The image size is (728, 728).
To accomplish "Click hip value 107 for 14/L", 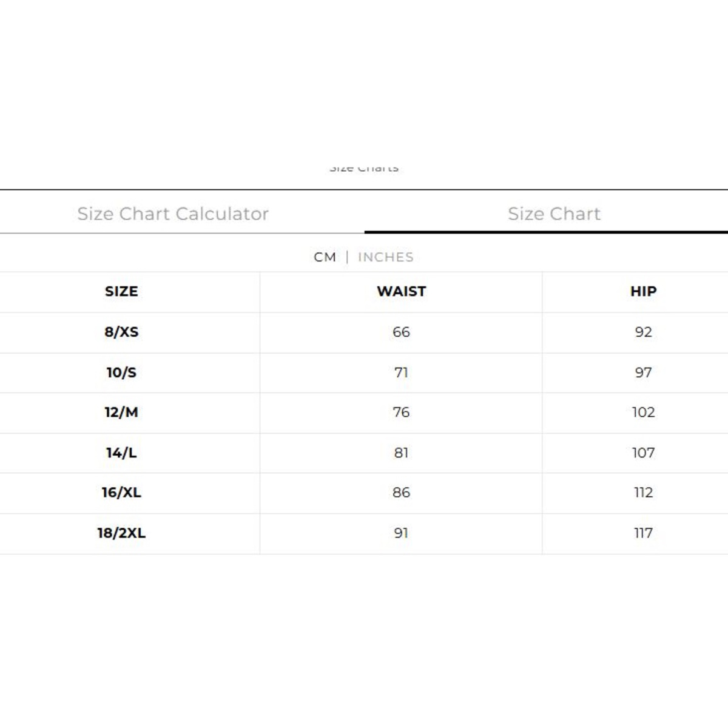I will (643, 453).
